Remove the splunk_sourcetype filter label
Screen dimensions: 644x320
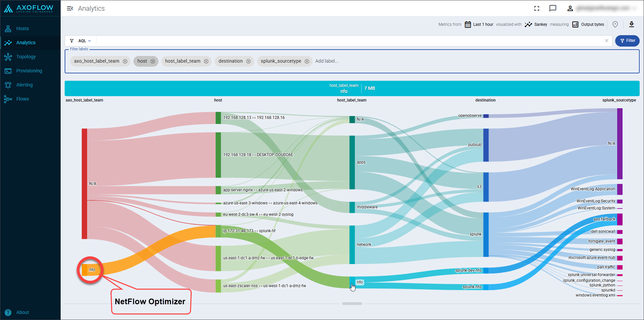pos(307,61)
